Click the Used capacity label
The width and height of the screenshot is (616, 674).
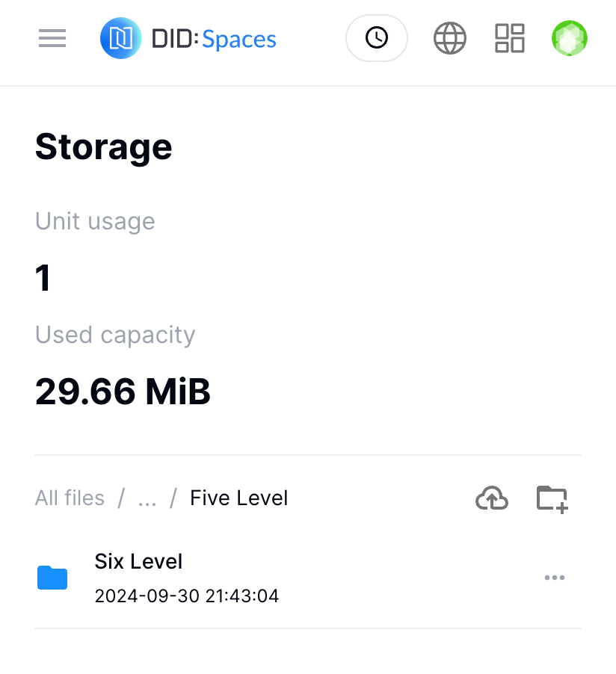(x=115, y=335)
